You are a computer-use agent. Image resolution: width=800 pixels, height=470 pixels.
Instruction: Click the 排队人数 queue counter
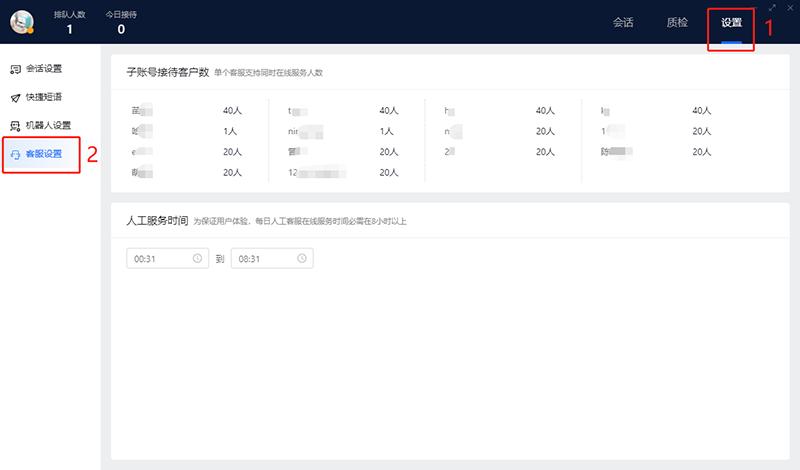pyautogui.click(x=69, y=23)
